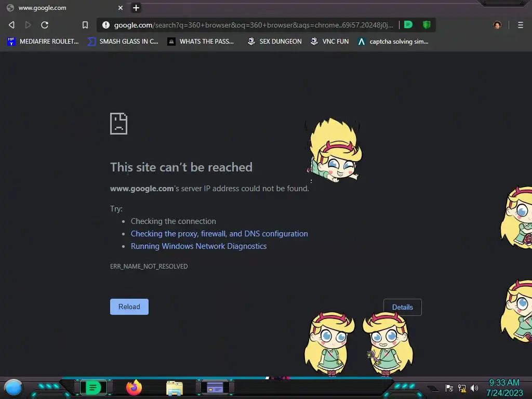The image size is (532, 399).
Task: Open site info icon in address bar
Action: [x=106, y=25]
